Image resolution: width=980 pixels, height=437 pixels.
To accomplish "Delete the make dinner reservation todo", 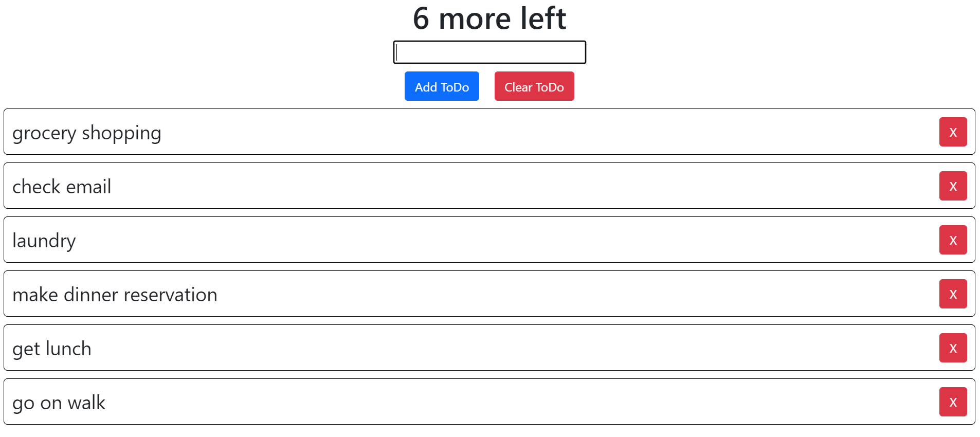I will point(953,294).
